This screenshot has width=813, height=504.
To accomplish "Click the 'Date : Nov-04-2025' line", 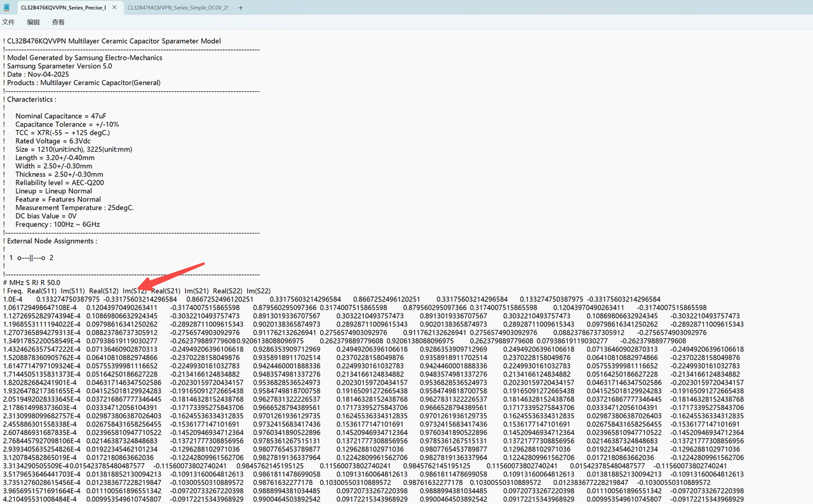I will click(x=36, y=74).
